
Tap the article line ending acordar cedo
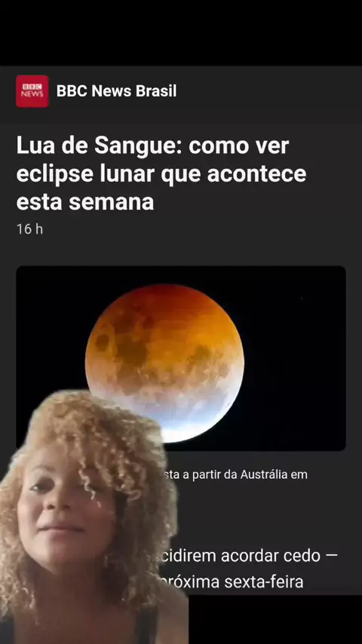tap(250, 556)
